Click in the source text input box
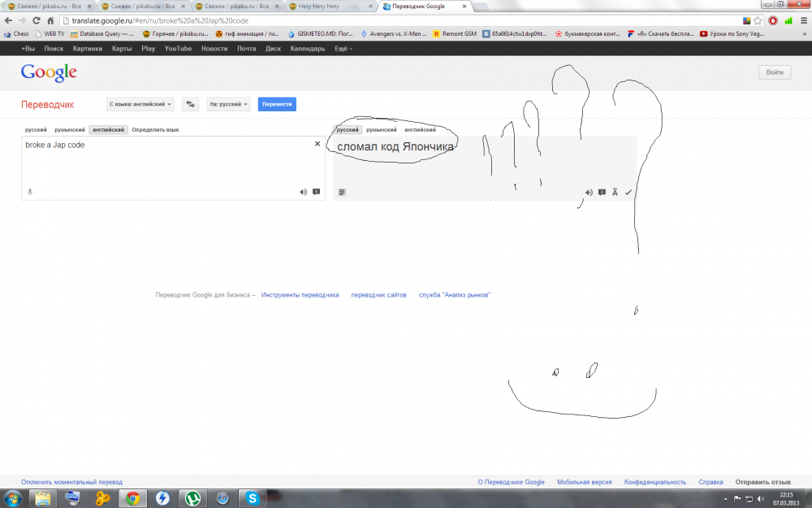 click(x=173, y=167)
